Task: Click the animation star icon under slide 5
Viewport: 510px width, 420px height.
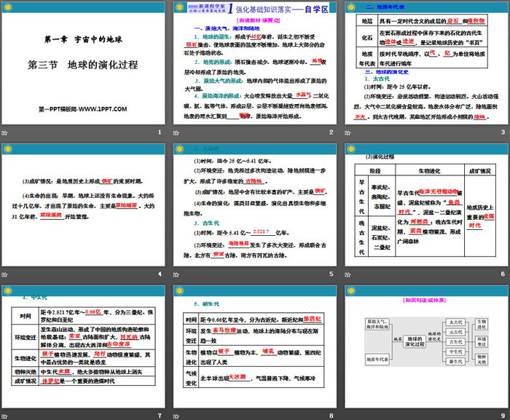Action: (177, 274)
